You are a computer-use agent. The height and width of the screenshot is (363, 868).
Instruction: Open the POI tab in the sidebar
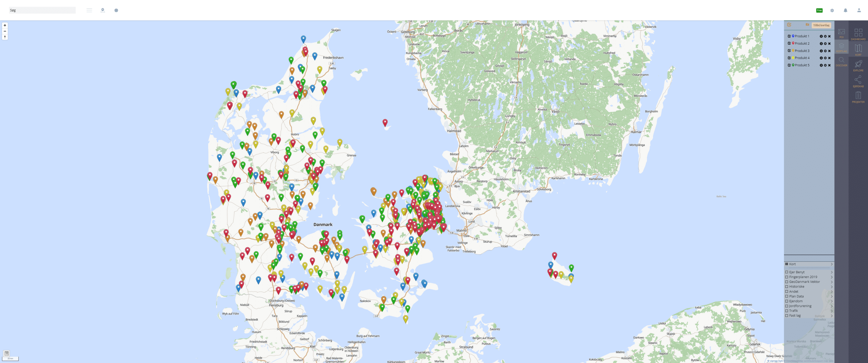[x=842, y=33]
